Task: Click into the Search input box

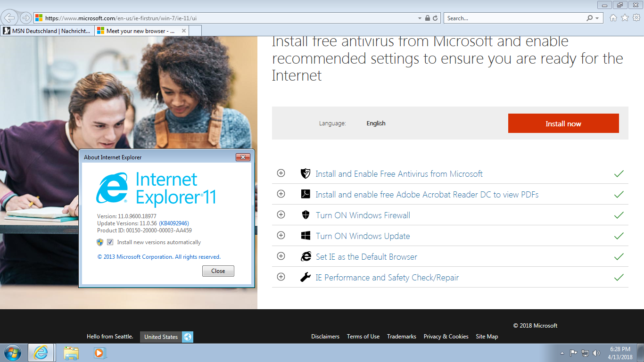Action: [514, 18]
